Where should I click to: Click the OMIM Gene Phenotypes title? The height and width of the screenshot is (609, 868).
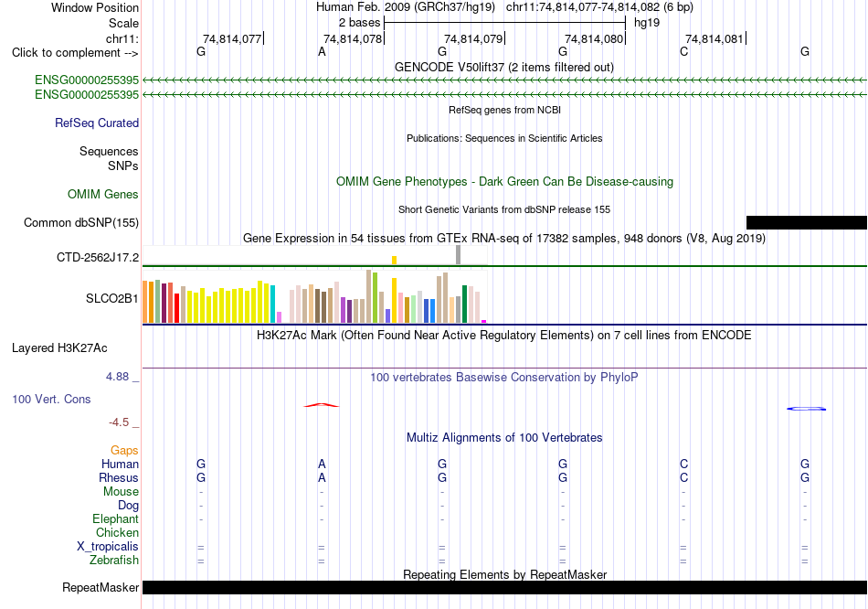click(504, 182)
